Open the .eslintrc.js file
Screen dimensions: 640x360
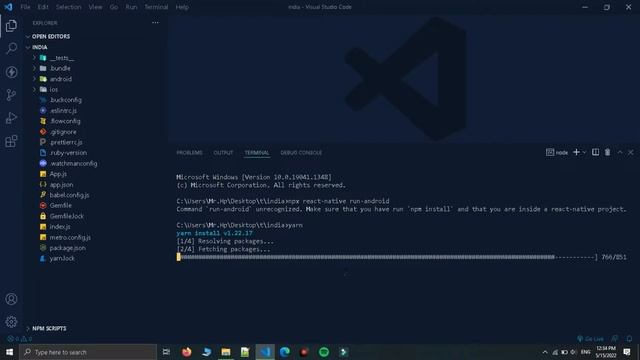click(x=63, y=111)
